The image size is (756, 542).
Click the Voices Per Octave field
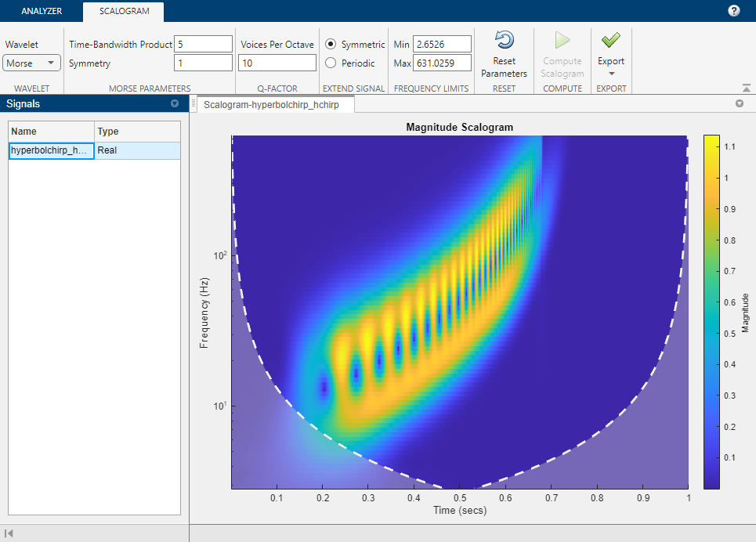278,63
